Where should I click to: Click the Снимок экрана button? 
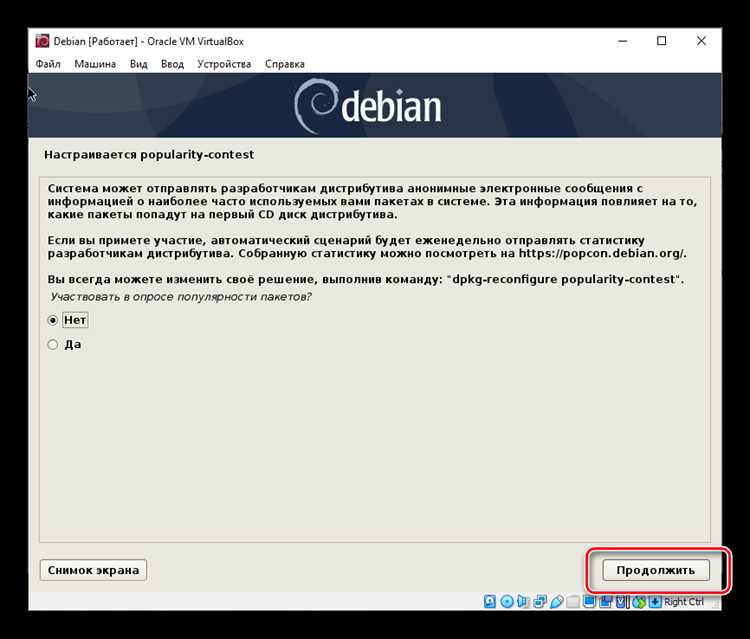pyautogui.click(x=93, y=570)
